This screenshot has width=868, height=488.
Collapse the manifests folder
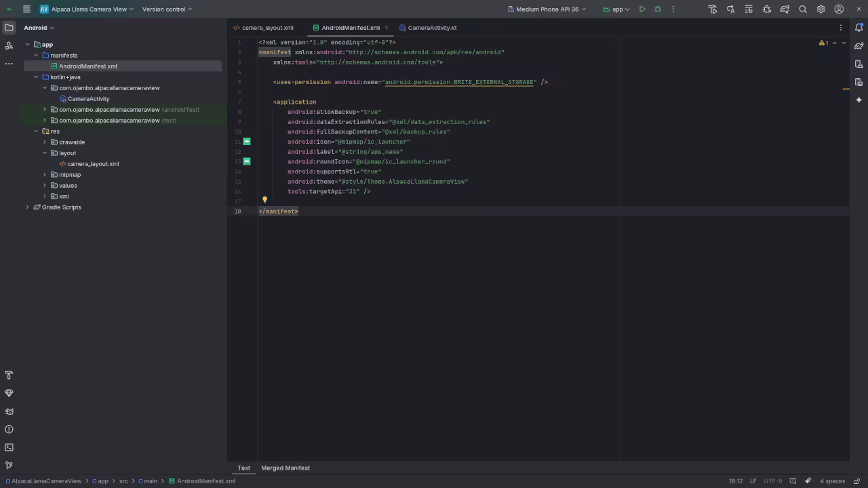point(37,56)
